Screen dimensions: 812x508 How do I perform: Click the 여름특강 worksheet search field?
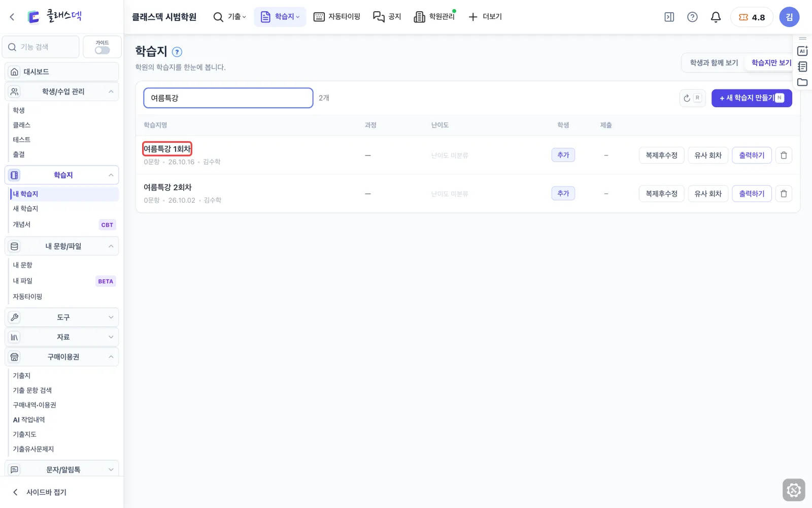pyautogui.click(x=228, y=98)
